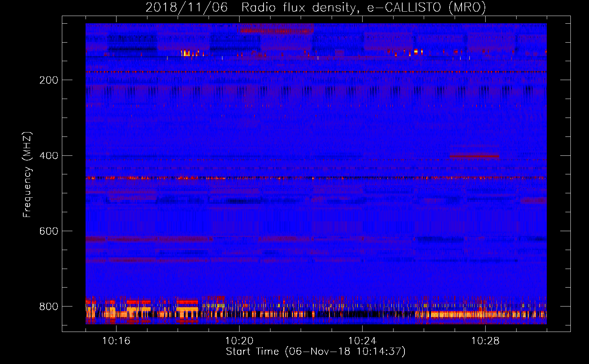Click the 200 frequency tick label
The image size is (589, 364).
tap(49, 80)
